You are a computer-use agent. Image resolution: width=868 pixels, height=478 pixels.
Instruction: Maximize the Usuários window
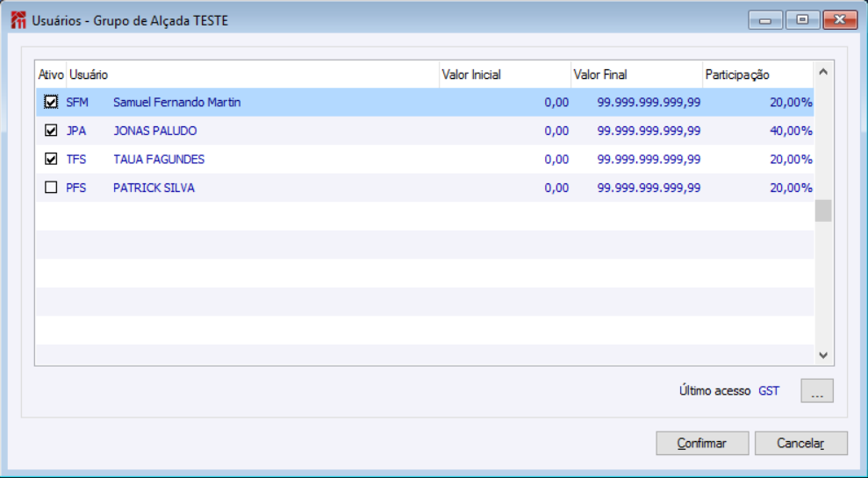tap(802, 20)
